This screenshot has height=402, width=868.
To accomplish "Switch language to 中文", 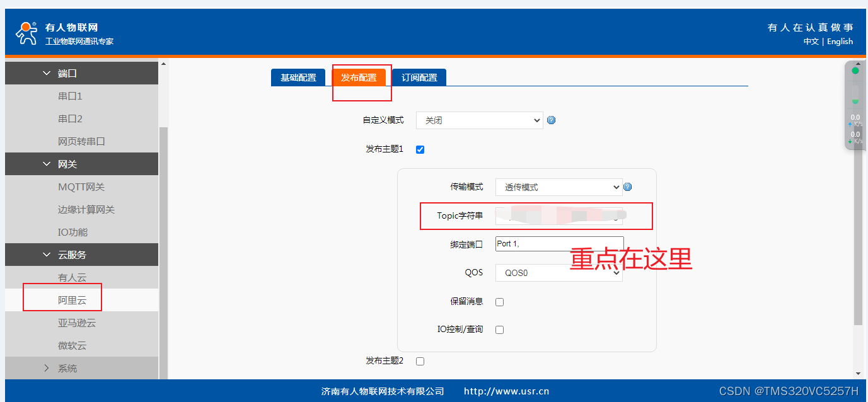I will coord(811,41).
